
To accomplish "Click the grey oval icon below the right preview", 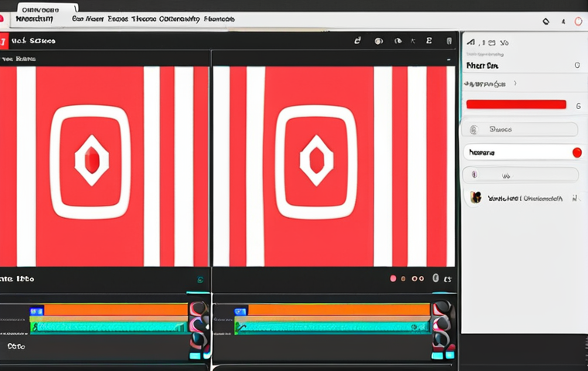I will coord(436,278).
